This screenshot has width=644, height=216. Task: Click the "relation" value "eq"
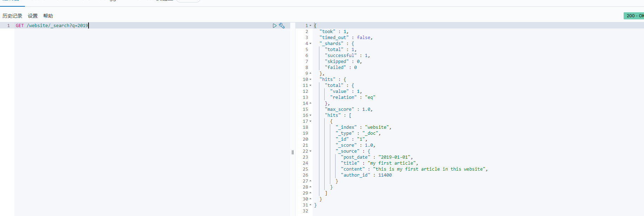[x=370, y=97]
